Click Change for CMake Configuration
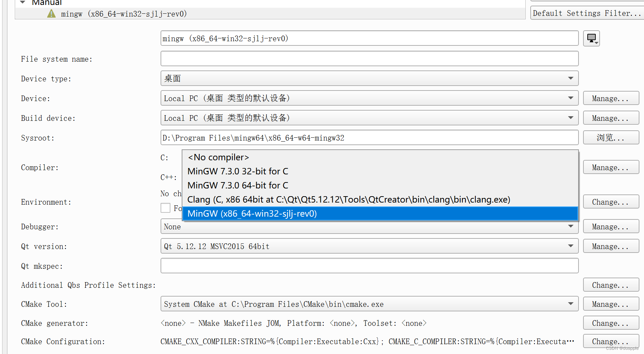644x354 pixels. pyautogui.click(x=611, y=341)
